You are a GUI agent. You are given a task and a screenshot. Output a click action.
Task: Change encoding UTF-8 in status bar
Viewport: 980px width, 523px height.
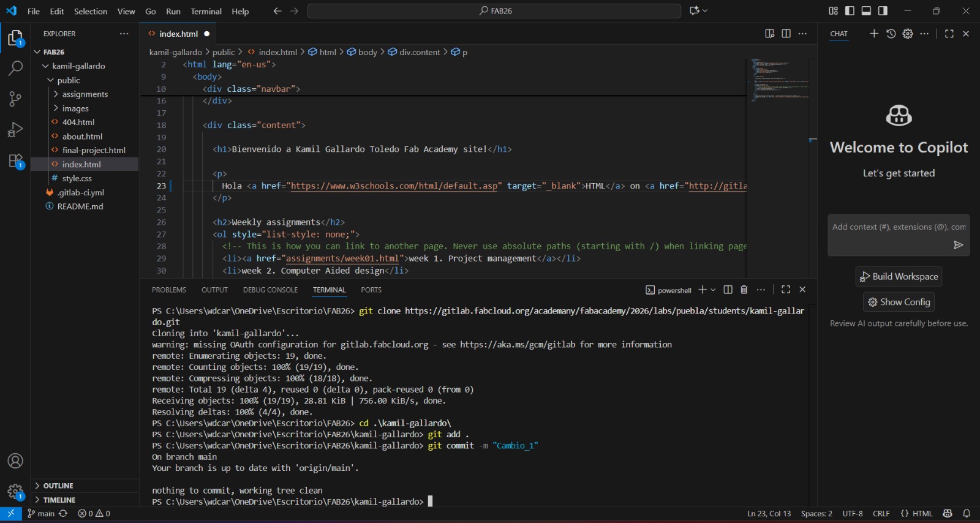click(x=852, y=513)
